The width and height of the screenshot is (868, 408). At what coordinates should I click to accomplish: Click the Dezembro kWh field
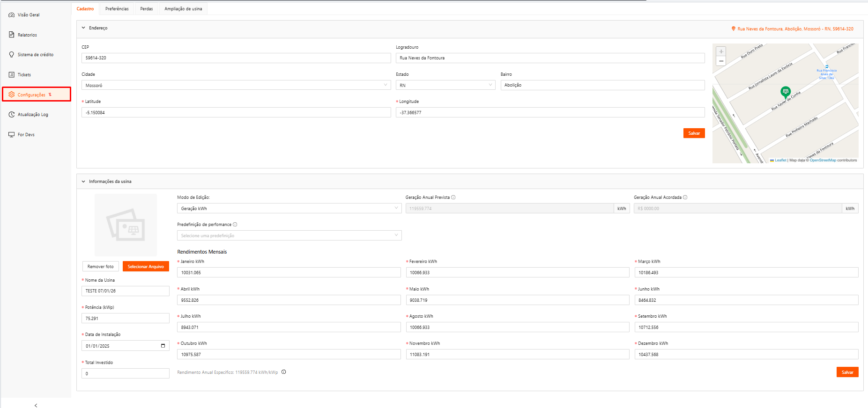point(747,354)
